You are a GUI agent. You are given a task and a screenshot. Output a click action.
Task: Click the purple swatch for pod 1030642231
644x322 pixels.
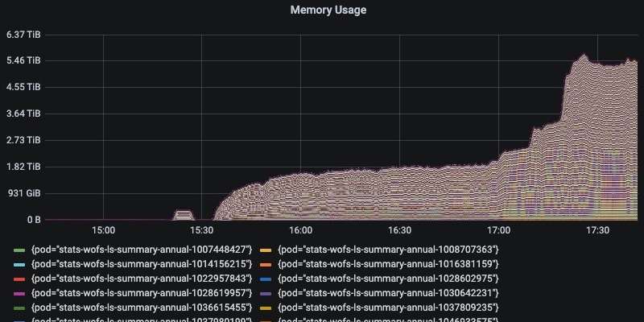click(x=266, y=294)
